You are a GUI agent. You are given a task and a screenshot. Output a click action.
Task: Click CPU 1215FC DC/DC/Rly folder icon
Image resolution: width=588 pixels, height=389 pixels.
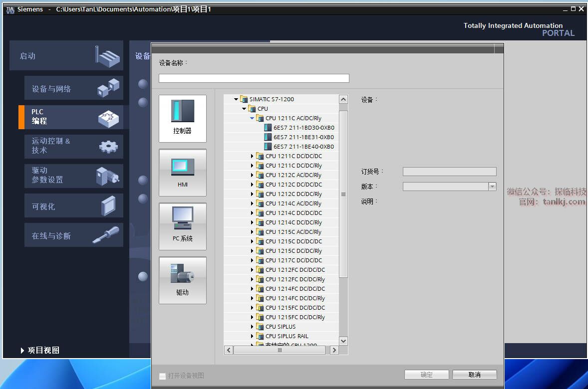click(260, 317)
